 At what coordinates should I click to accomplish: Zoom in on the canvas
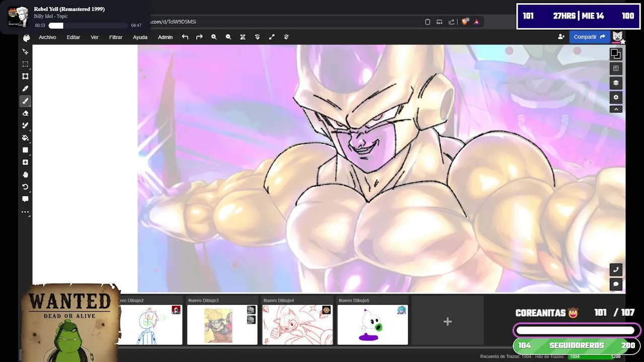[x=214, y=37]
